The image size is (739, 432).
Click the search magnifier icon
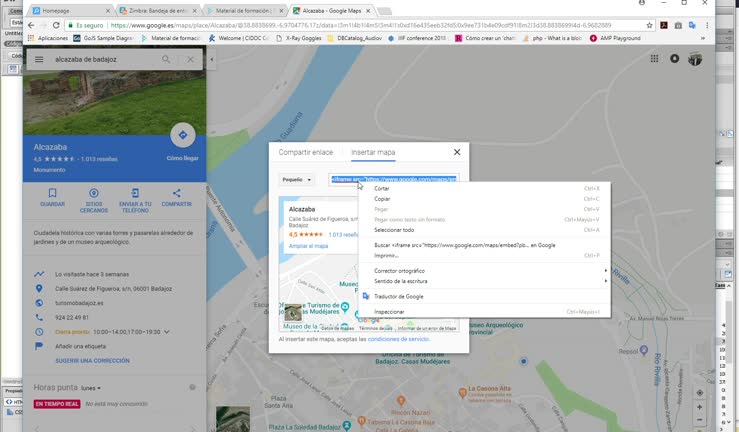(166, 59)
